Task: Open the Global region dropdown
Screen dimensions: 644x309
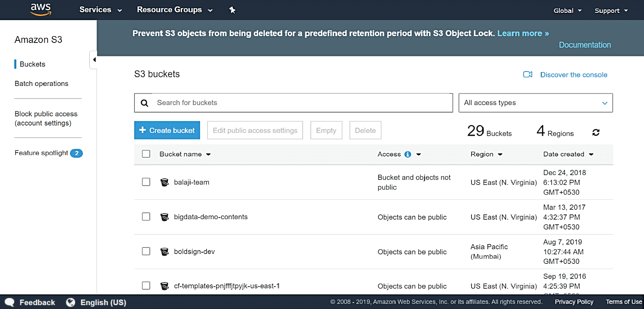Action: (x=568, y=11)
